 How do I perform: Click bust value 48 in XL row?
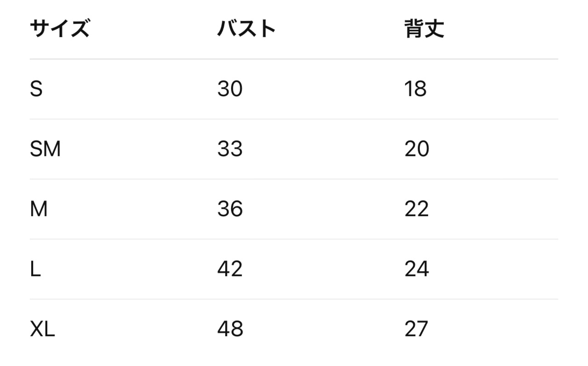coord(230,329)
